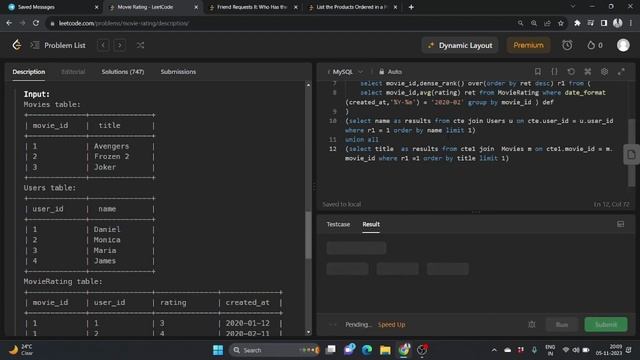Click the 'Avengers' row in Movies table
Screen dimensions: 640x360
pos(89,146)
